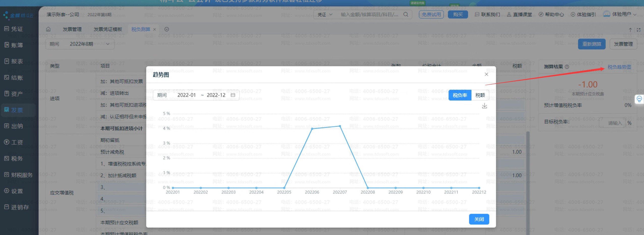Click the calendar icon in period range

[233, 95]
